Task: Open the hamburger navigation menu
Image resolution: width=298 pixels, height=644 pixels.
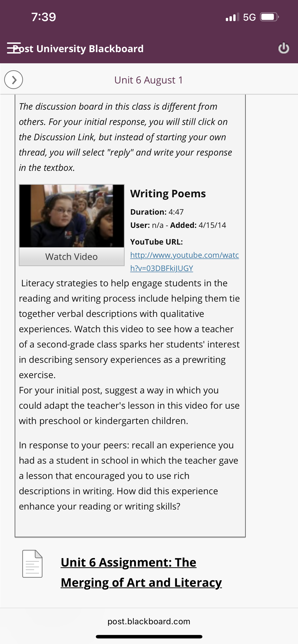Action: [14, 48]
